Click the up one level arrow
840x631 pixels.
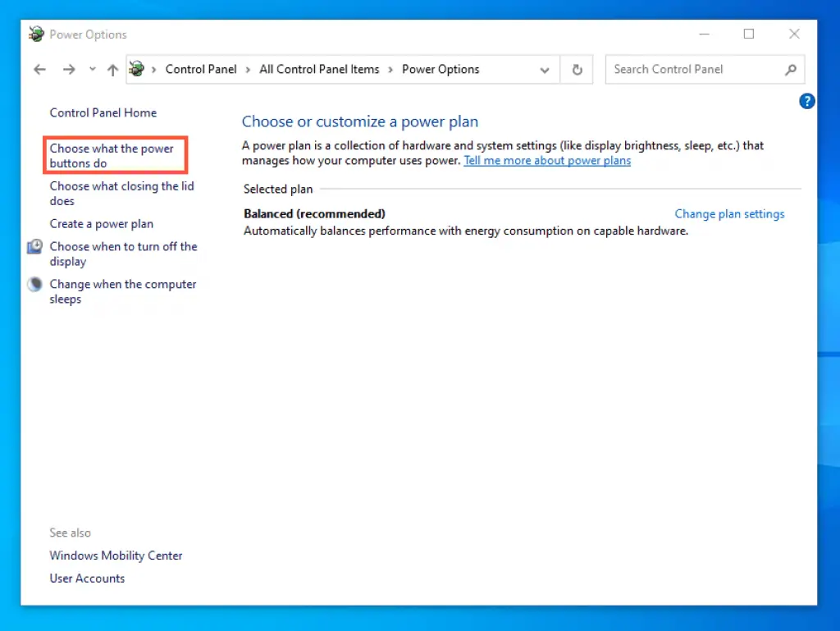point(112,69)
